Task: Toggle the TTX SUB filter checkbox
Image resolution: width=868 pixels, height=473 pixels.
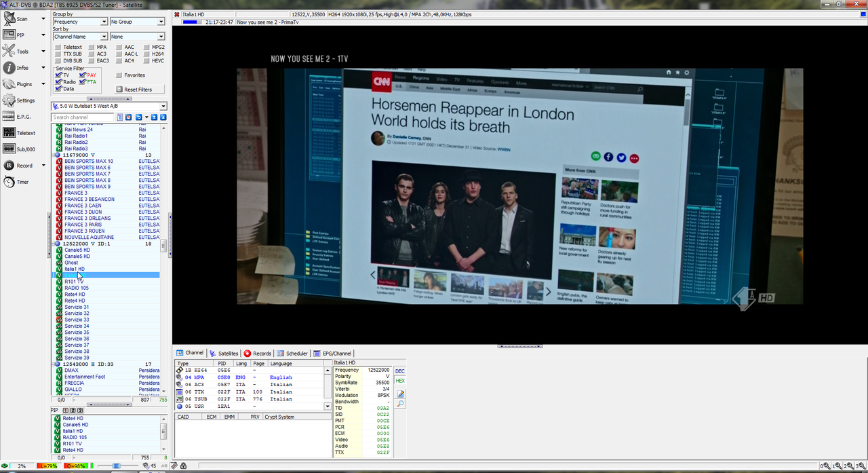Action: coord(58,54)
